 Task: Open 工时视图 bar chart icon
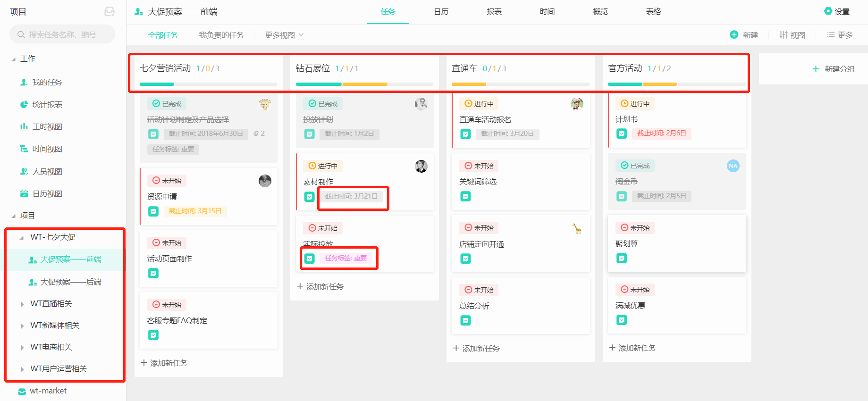pyautogui.click(x=24, y=126)
